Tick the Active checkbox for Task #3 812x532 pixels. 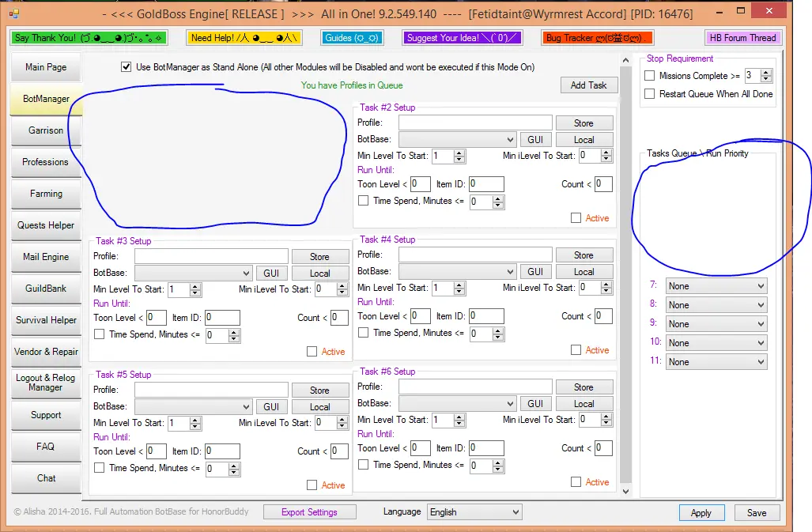pyautogui.click(x=312, y=352)
